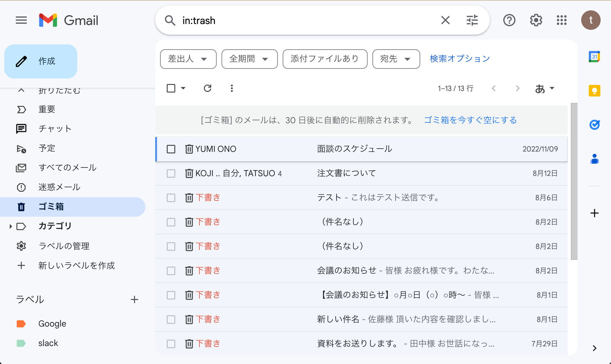Select the ゴミ箱 trash folder
Image resolution: width=611 pixels, height=364 pixels.
click(73, 207)
